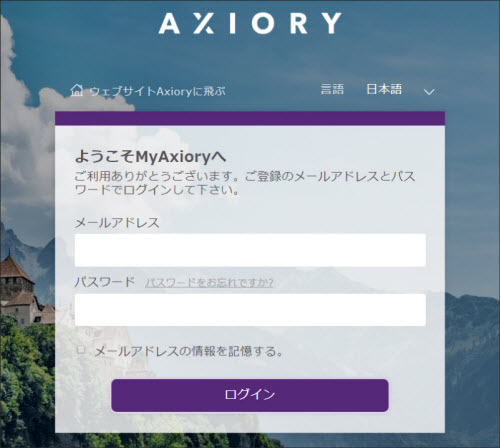
Task: Open the パスワードをお忘れですか? link
Action: coord(209,283)
